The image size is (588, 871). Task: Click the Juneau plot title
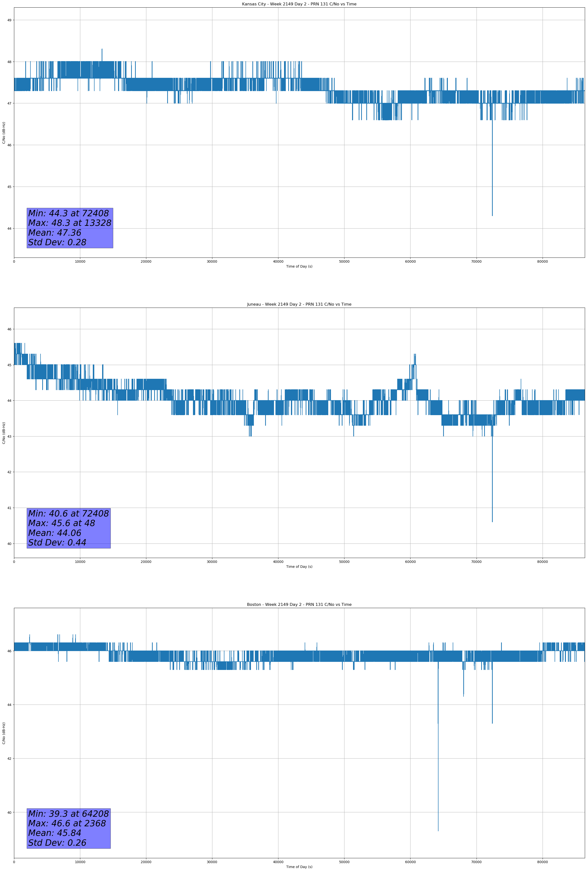point(299,304)
